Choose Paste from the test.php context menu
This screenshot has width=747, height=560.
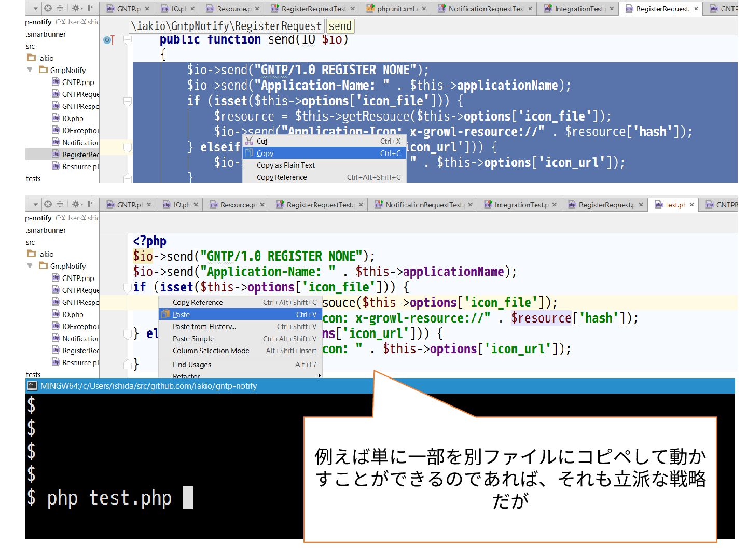pyautogui.click(x=240, y=314)
